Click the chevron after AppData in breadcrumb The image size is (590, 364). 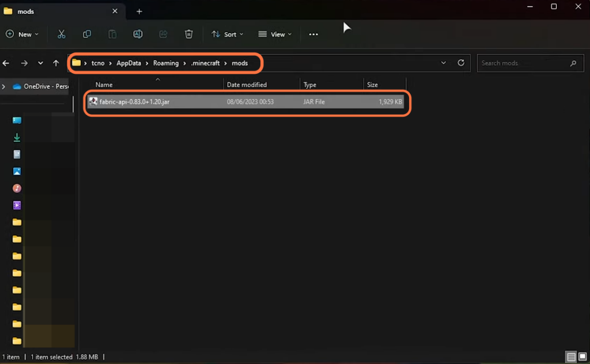coord(147,63)
